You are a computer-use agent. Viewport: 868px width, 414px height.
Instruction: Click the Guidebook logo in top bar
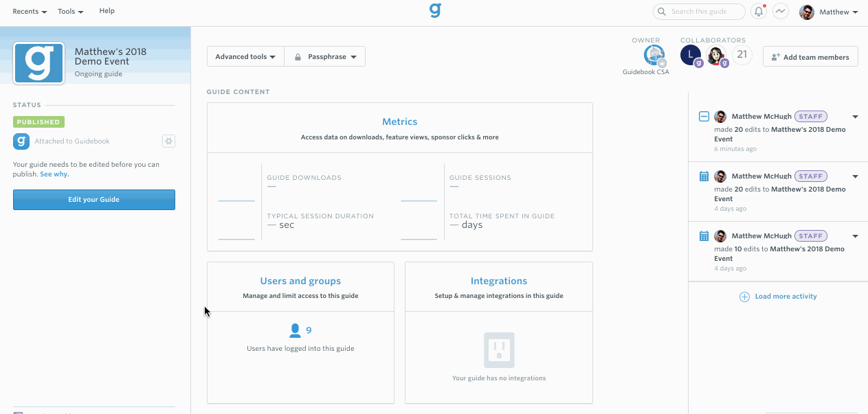click(435, 10)
